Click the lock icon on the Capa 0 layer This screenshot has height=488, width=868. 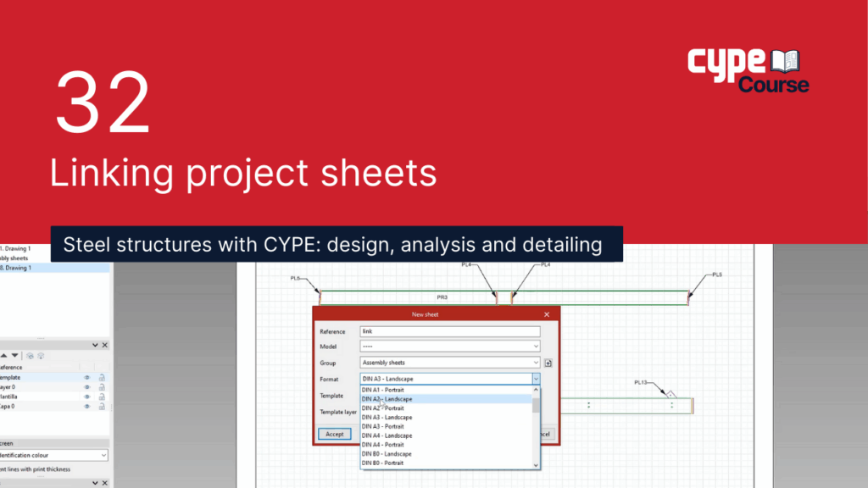(x=102, y=407)
